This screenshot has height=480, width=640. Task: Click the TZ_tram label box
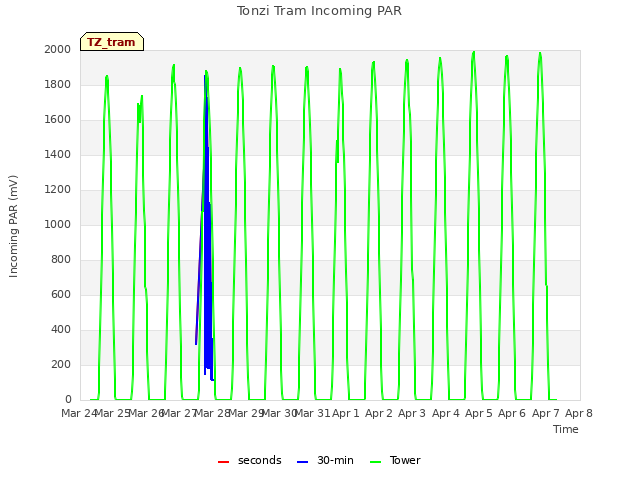(112, 42)
